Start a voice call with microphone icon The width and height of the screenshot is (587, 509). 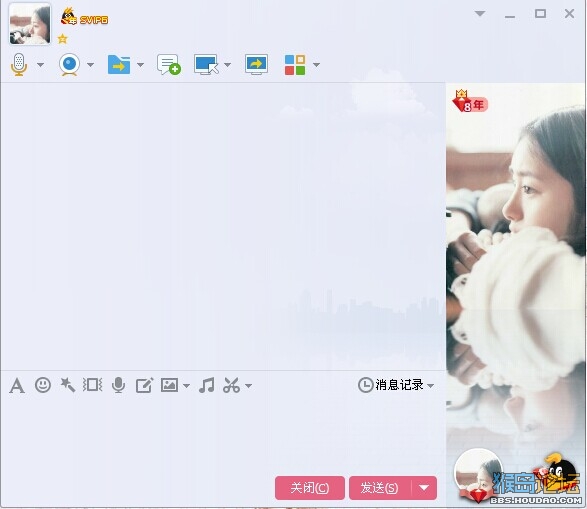coord(19,65)
